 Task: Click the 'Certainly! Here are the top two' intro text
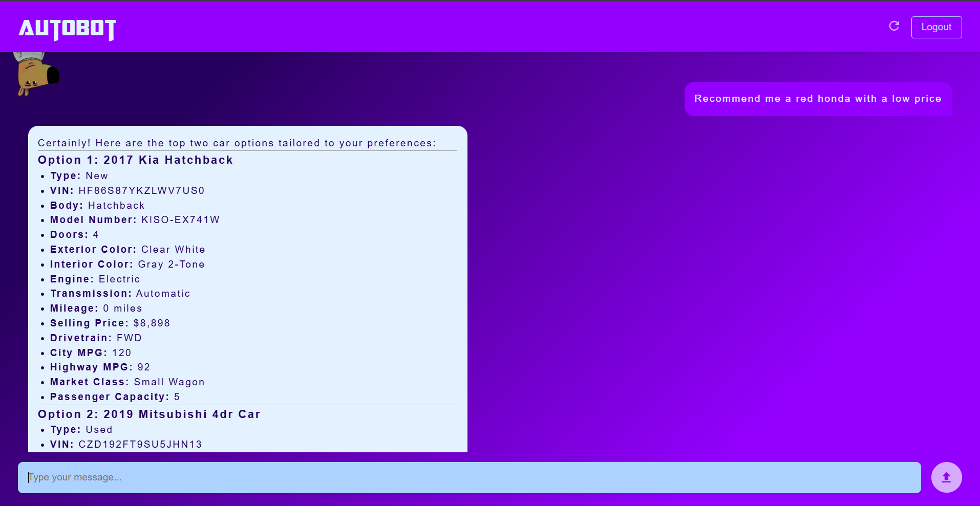[x=237, y=143]
